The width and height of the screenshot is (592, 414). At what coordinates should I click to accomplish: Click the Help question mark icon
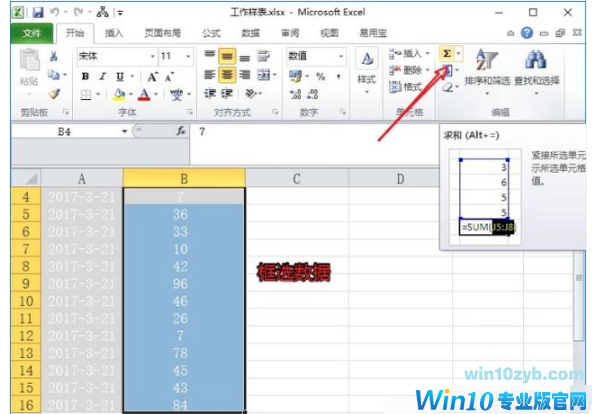tap(527, 33)
